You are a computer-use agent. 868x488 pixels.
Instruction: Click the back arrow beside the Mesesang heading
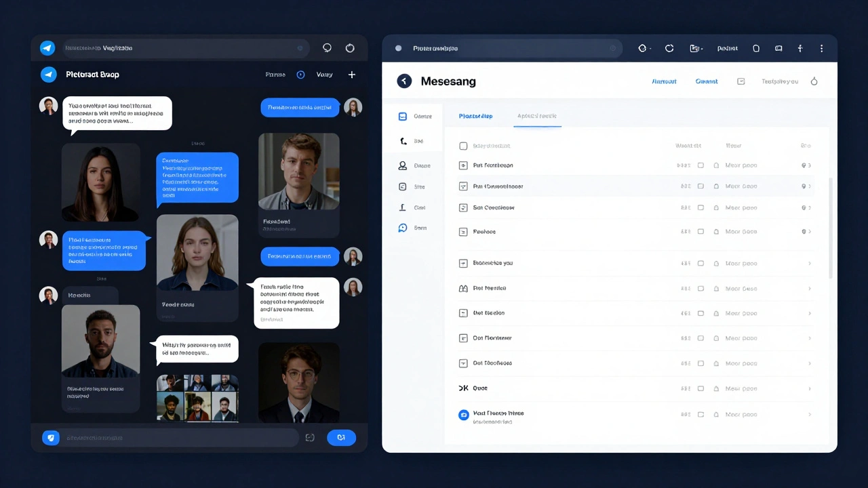click(x=404, y=81)
